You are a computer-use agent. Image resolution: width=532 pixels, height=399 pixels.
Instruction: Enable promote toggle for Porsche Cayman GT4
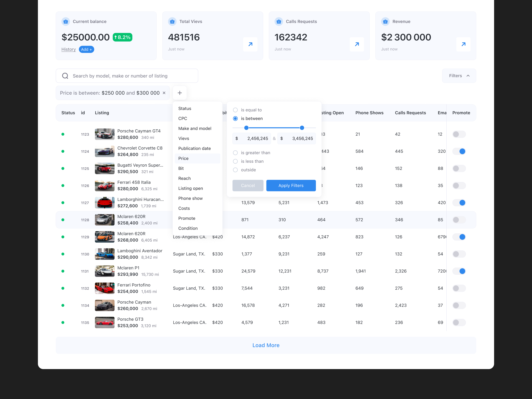click(459, 134)
